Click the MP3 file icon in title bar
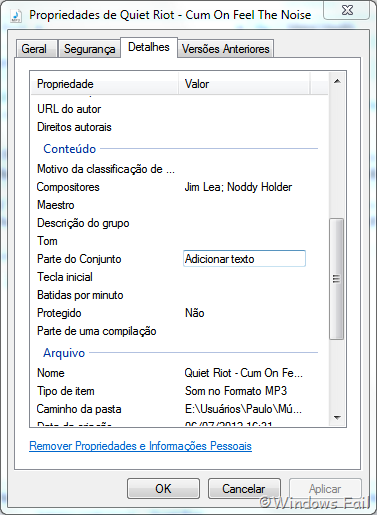 click(x=16, y=15)
